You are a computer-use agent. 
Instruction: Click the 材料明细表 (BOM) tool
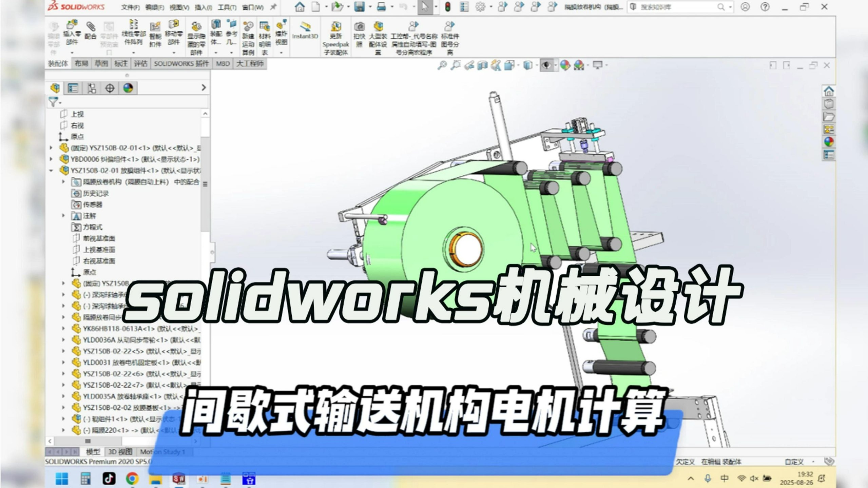click(x=265, y=38)
